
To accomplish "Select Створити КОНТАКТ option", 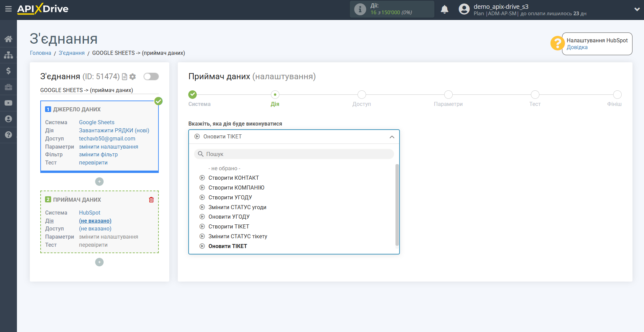I will pos(234,178).
